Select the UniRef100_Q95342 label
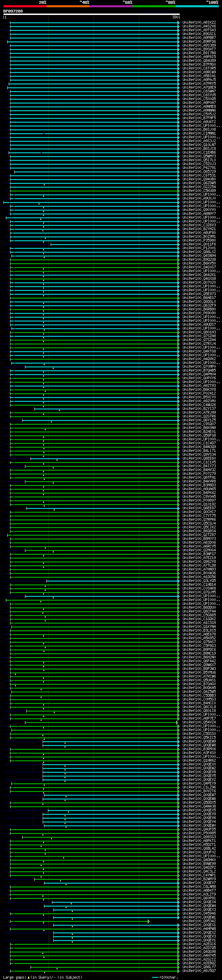 (x=199, y=921)
